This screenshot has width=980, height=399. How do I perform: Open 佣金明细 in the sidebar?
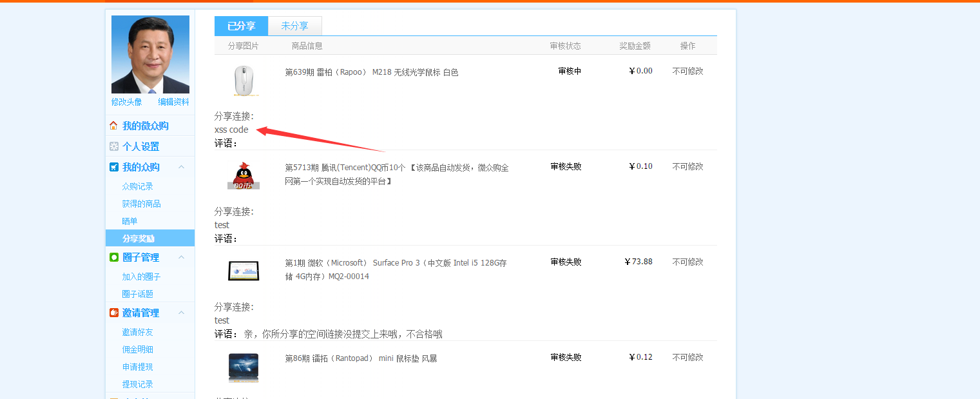pos(137,349)
